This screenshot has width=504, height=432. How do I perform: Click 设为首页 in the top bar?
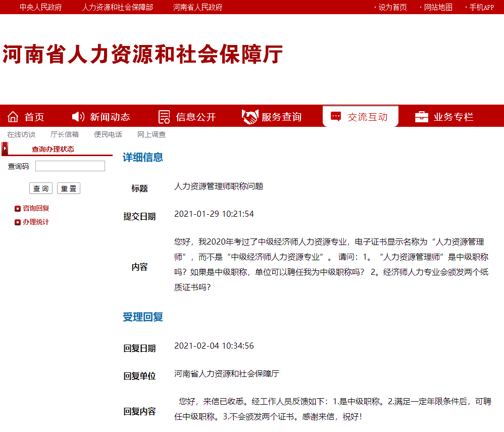coord(392,7)
